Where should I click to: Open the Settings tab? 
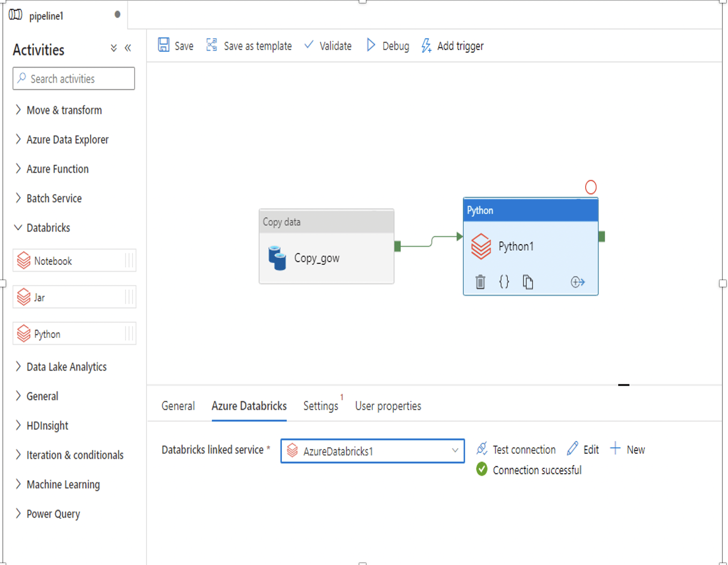pyautogui.click(x=321, y=406)
